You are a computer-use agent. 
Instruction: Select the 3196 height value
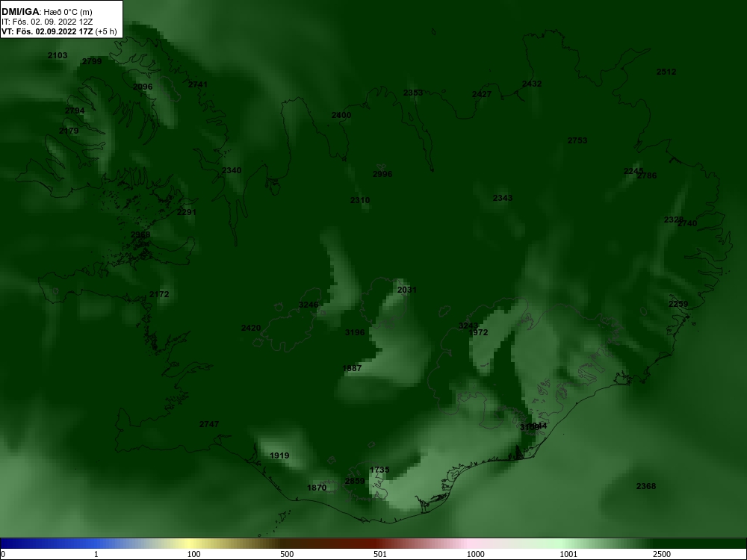click(x=355, y=332)
